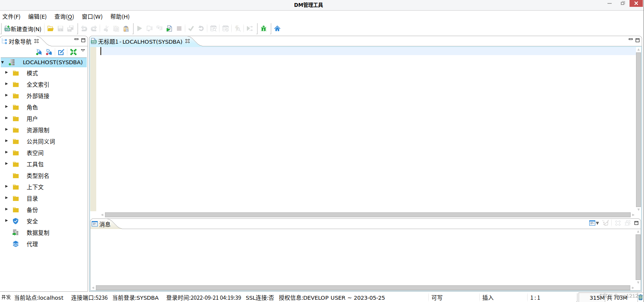Click the cut scissors icon
This screenshot has height=302, width=644.
106,28
